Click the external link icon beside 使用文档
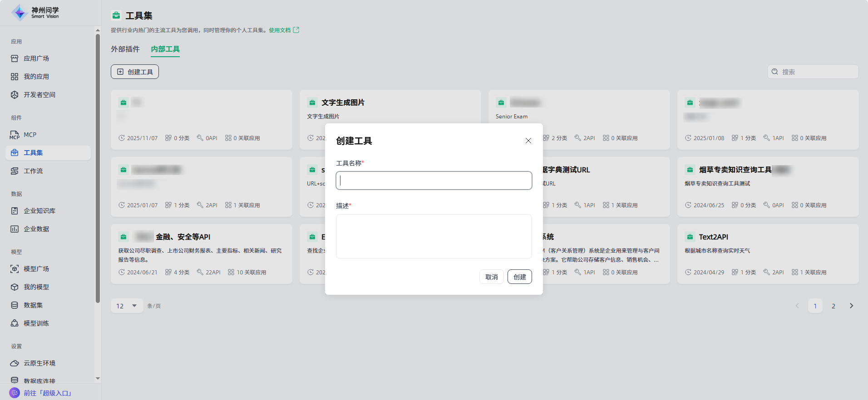868x400 pixels. (296, 30)
